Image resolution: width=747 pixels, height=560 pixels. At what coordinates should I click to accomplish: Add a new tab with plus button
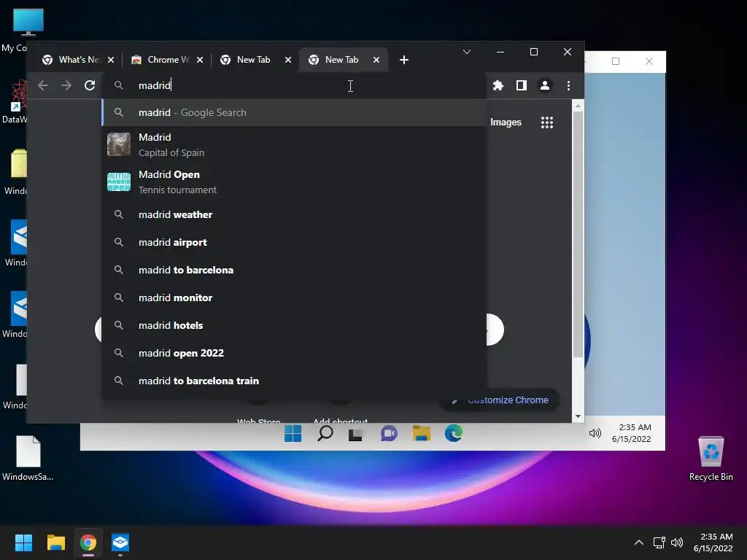coord(404,60)
